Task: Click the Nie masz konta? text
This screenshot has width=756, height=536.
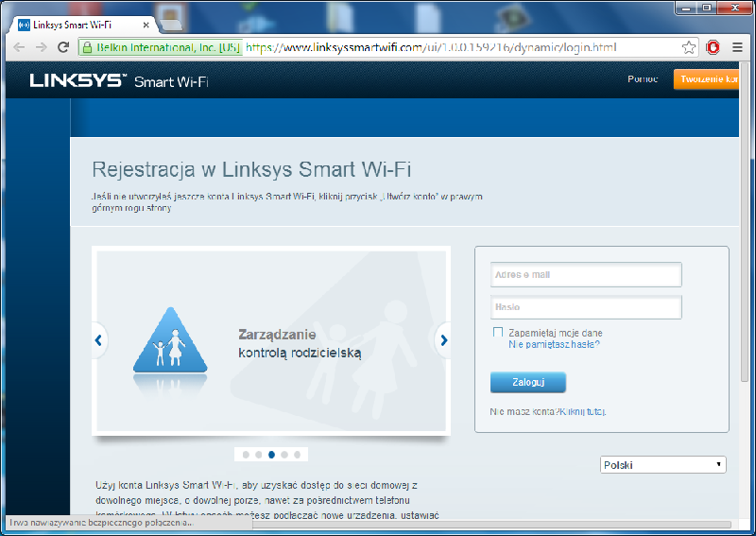Action: (x=524, y=411)
